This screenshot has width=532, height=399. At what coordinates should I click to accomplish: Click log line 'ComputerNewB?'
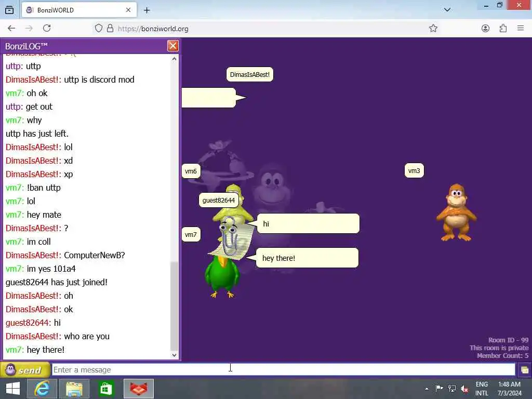pyautogui.click(x=65, y=255)
